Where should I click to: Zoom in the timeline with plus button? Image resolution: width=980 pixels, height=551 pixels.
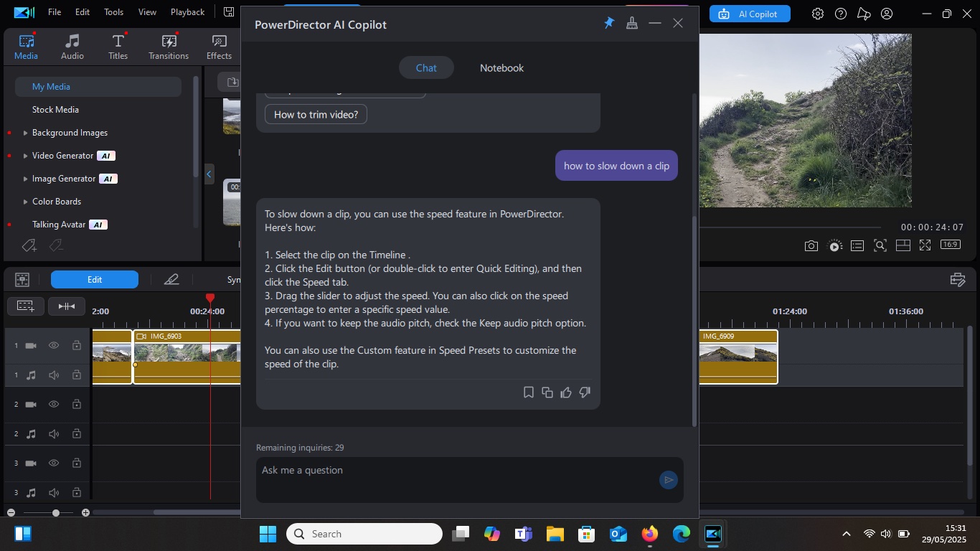tap(85, 513)
